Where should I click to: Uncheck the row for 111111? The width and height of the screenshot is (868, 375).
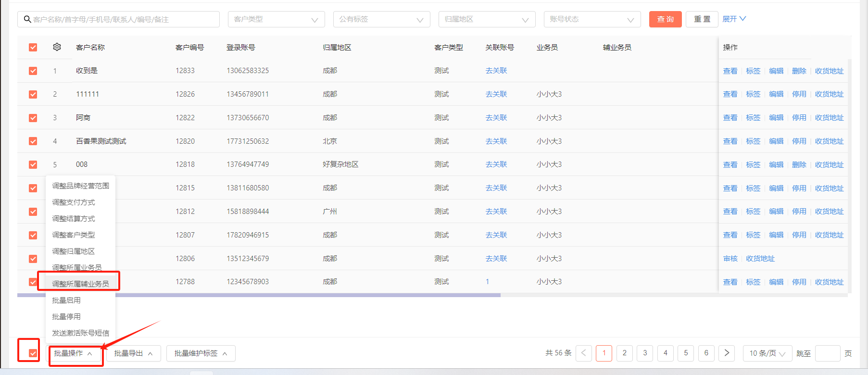33,94
